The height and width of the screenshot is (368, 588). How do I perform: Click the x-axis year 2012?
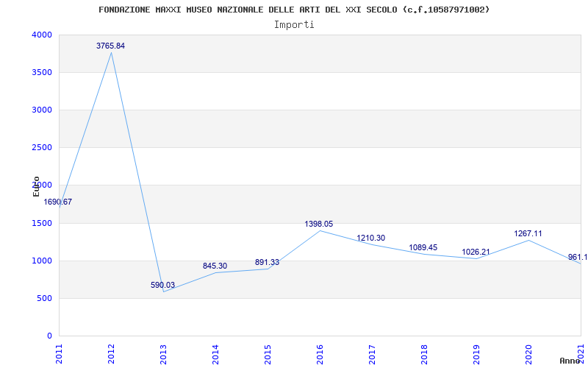[112, 354]
